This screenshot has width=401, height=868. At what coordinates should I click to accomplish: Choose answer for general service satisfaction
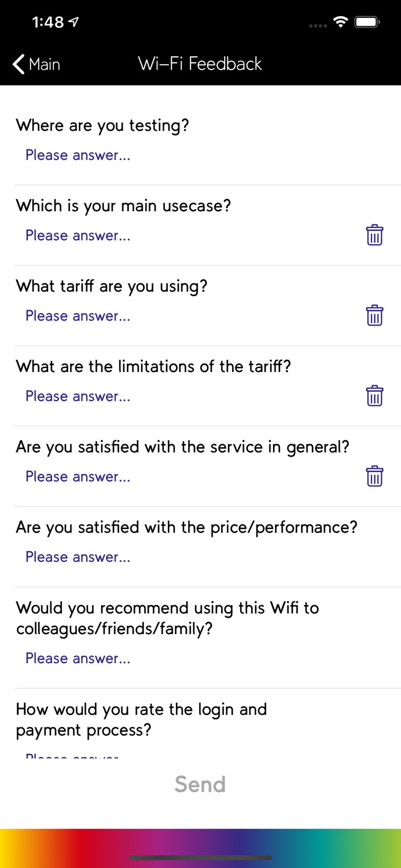[78, 477]
